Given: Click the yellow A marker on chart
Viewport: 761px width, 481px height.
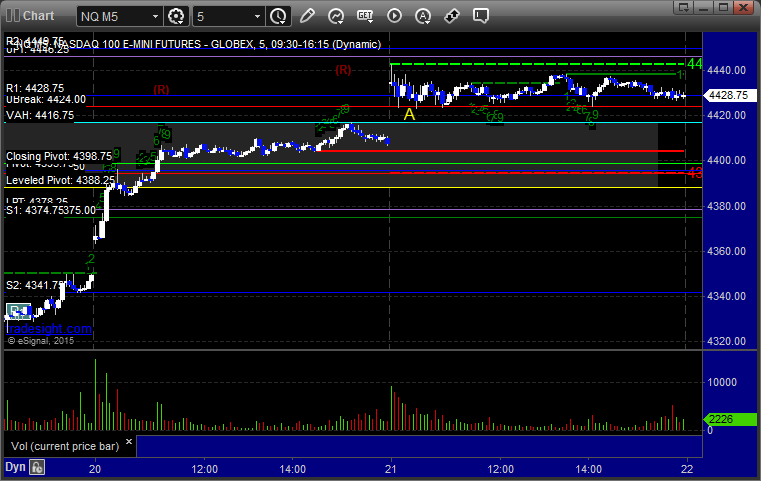Looking at the screenshot, I should (409, 115).
